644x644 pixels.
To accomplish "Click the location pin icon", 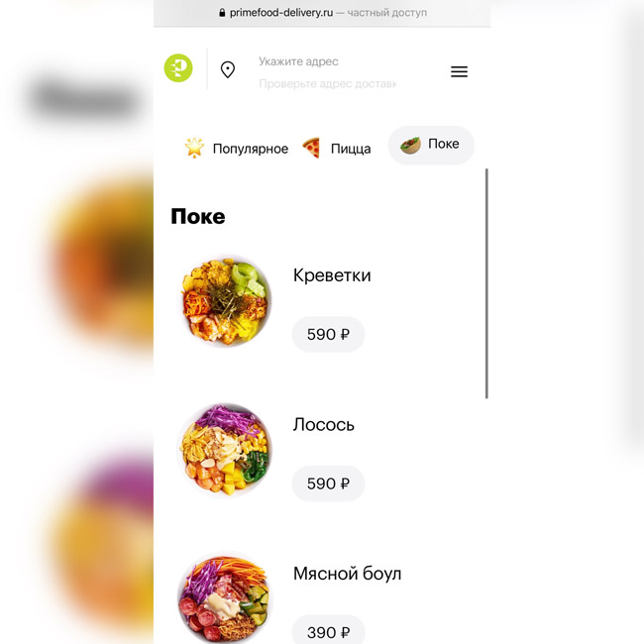I will 228,69.
